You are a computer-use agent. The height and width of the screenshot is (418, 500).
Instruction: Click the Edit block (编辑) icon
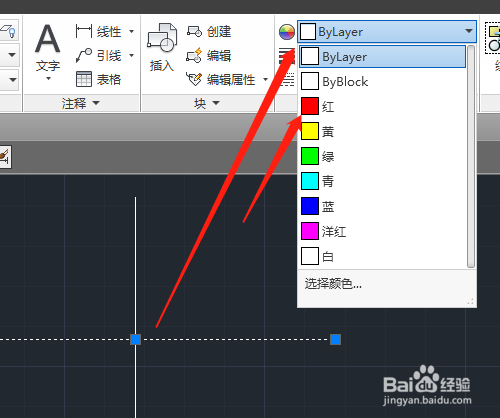(194, 55)
